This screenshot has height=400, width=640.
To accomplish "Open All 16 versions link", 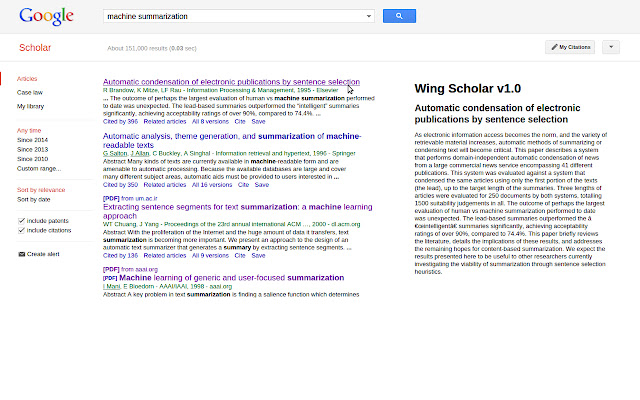I will pos(212,185).
